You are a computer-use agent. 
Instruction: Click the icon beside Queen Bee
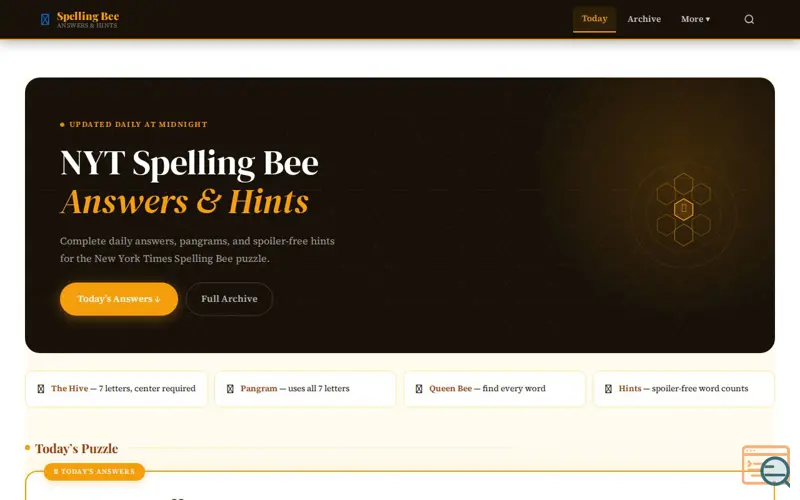pyautogui.click(x=419, y=389)
